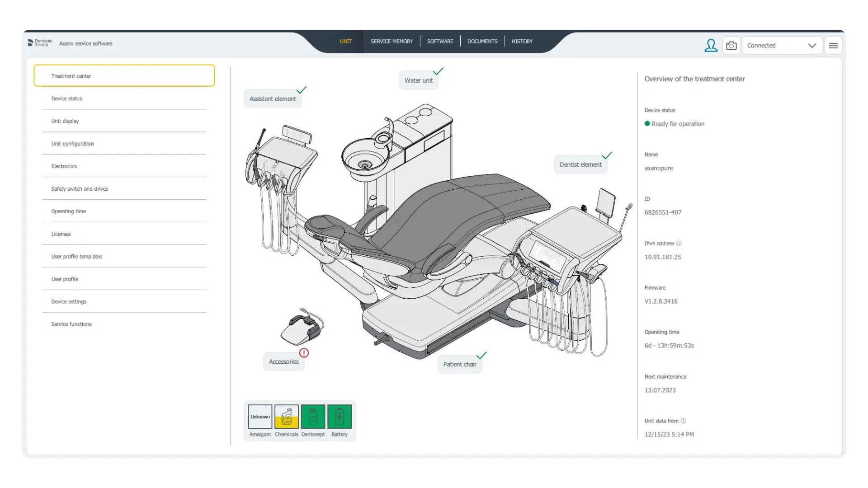
Task: Click next maintenance date 13.07.2023
Action: click(x=660, y=390)
